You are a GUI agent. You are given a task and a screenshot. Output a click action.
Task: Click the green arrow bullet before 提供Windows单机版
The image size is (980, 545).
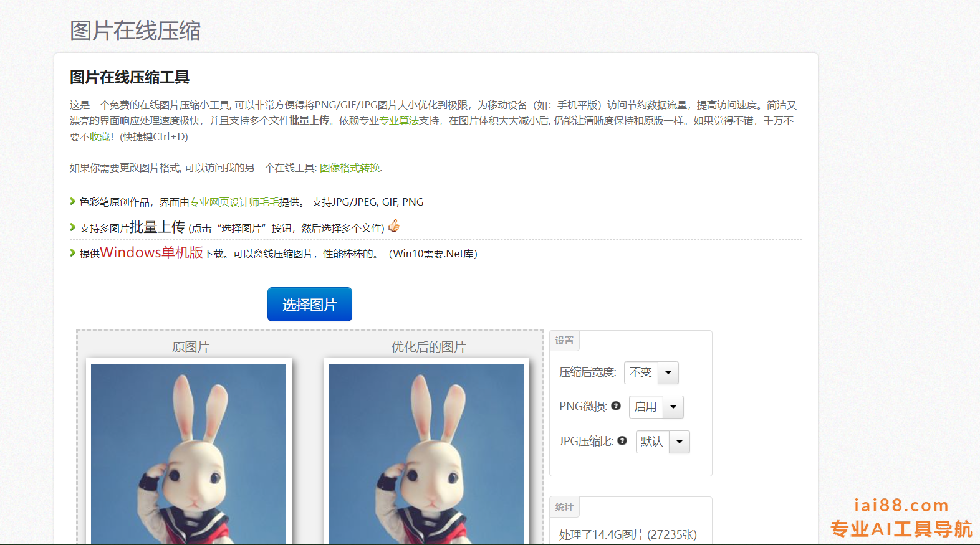tap(73, 253)
